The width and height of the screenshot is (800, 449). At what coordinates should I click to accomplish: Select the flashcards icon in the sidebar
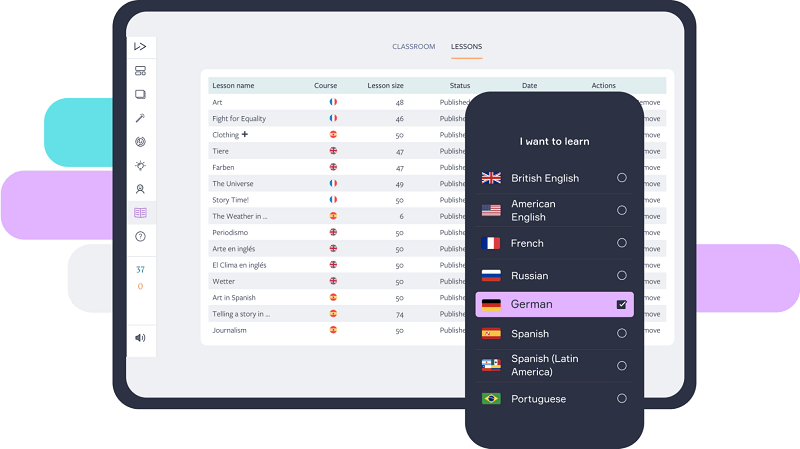point(140,95)
